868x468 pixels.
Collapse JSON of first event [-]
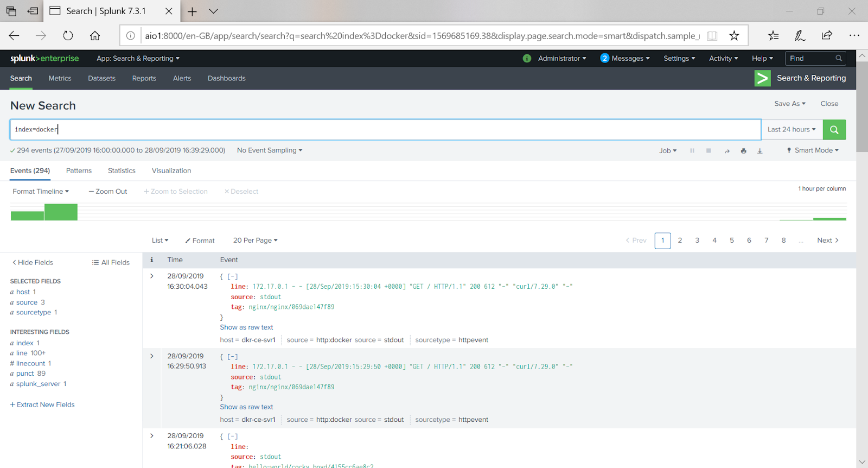[x=233, y=276]
